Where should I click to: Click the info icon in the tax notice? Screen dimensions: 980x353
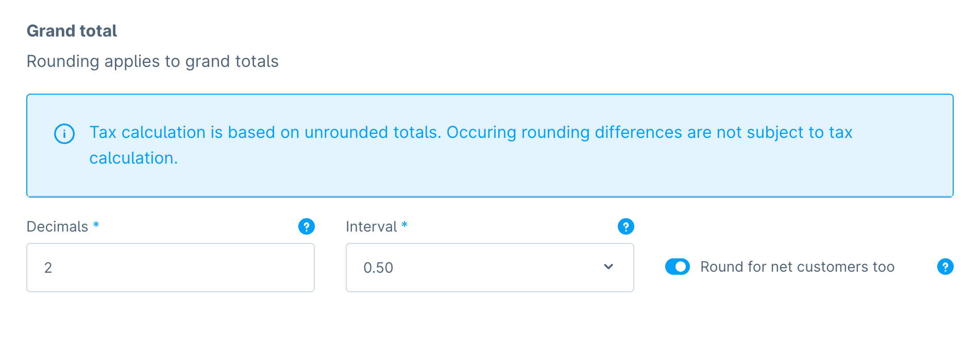click(x=64, y=134)
